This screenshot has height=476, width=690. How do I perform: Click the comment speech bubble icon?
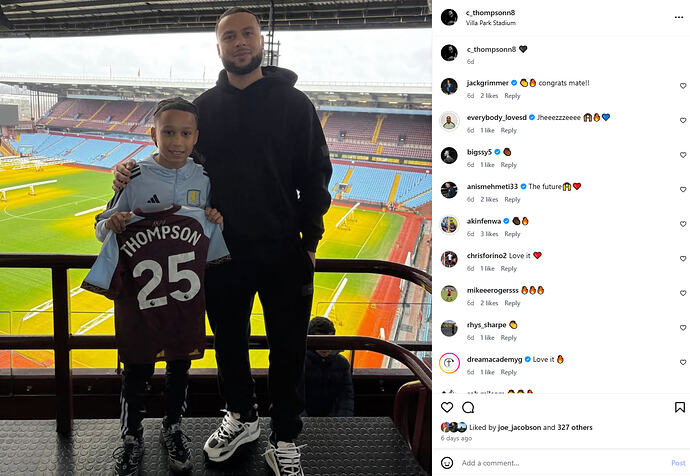pyautogui.click(x=468, y=407)
